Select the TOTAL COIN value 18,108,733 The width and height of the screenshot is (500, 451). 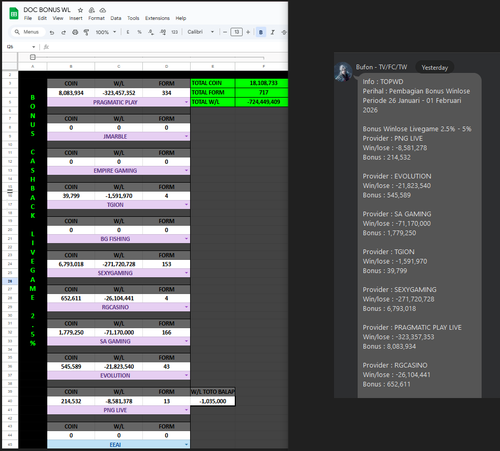pos(263,83)
